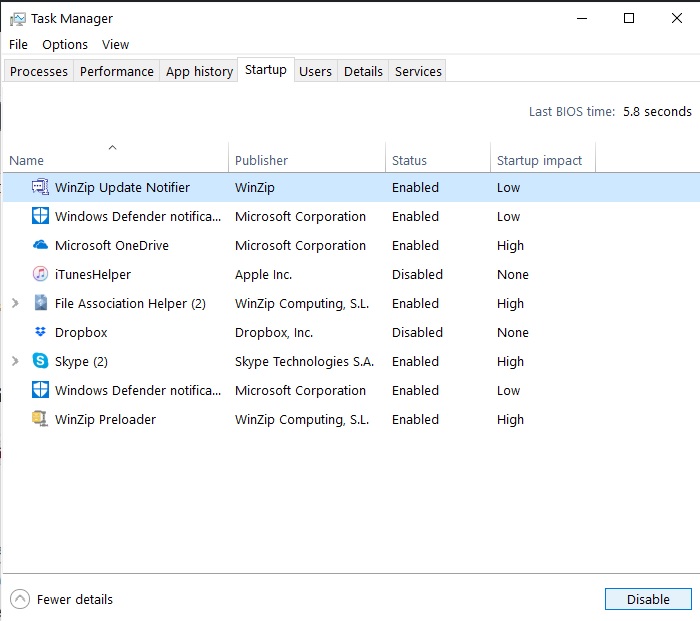Click None impact value for iTunesHelper
The height and width of the screenshot is (621, 700).
[x=512, y=275]
